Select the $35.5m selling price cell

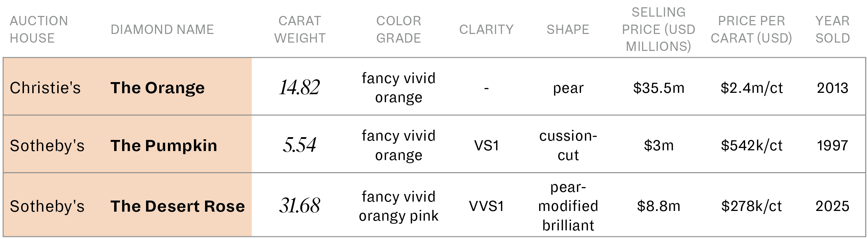(658, 88)
